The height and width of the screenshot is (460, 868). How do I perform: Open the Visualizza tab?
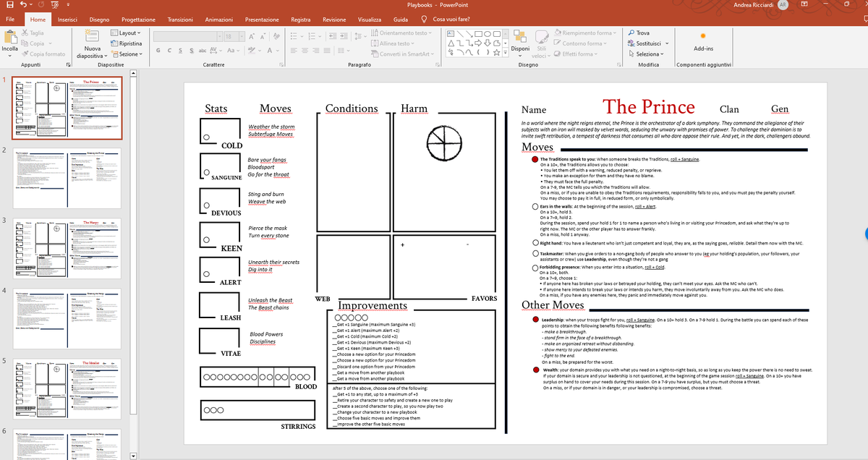370,20
